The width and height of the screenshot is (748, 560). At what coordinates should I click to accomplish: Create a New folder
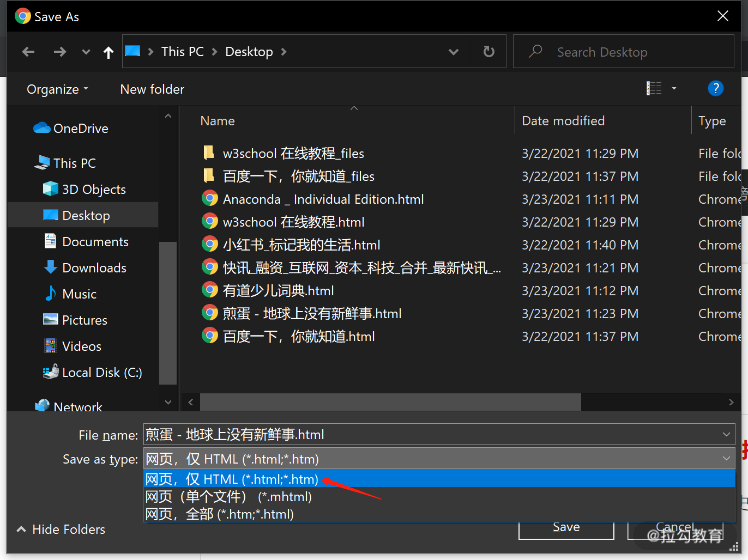[x=152, y=89]
